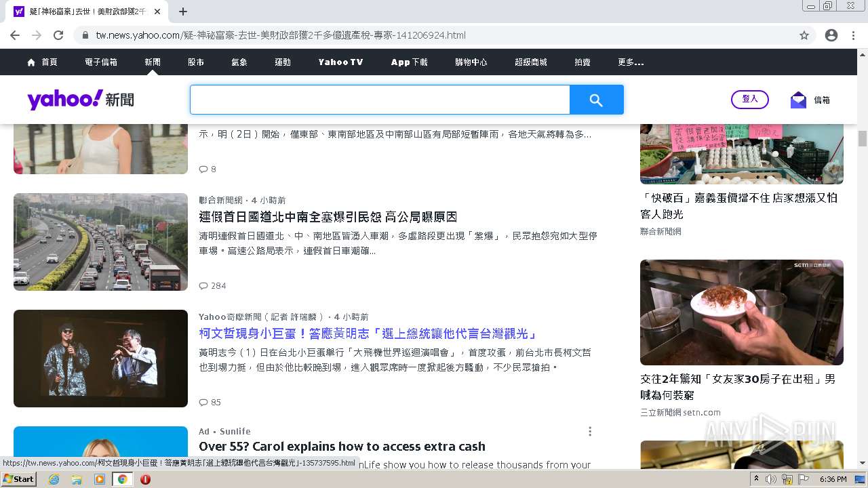868x488 pixels.
Task: Focus the Yahoo news search field
Action: (380, 100)
